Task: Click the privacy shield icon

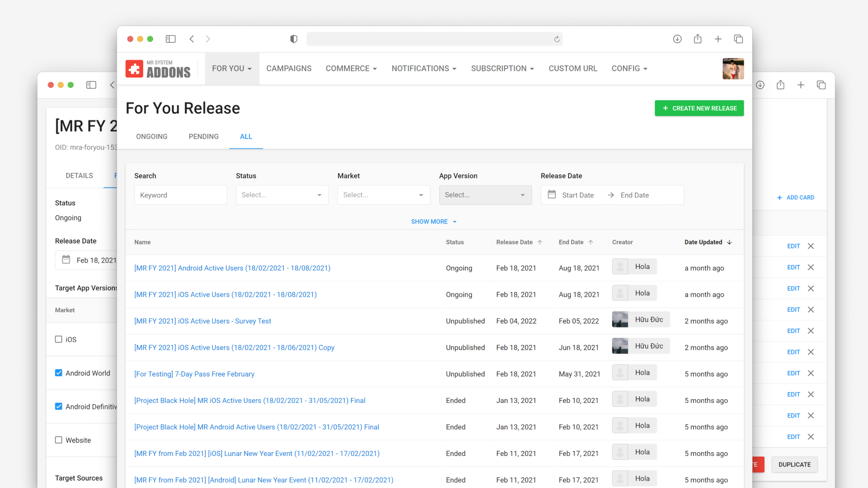Action: (x=293, y=39)
